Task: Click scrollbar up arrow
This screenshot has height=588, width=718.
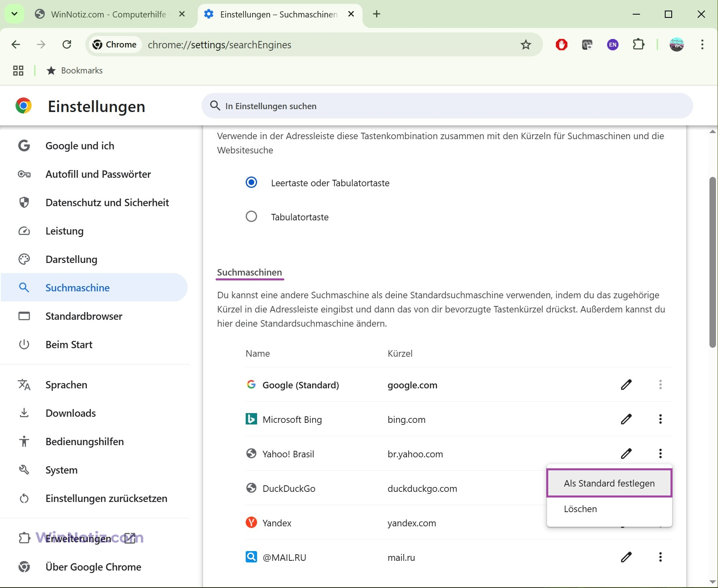Action: coord(712,131)
